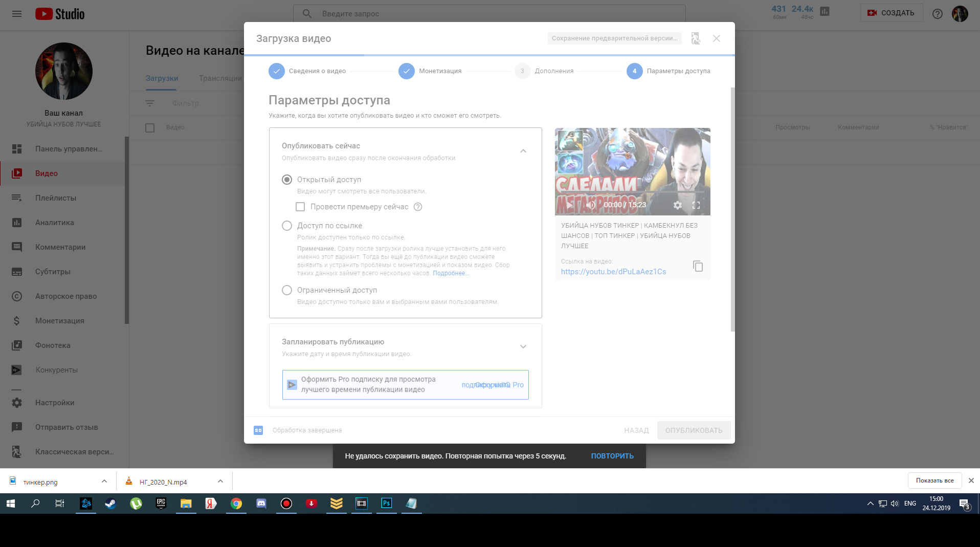Open the account avatar menu
Image resolution: width=980 pixels, height=547 pixels.
(x=960, y=14)
